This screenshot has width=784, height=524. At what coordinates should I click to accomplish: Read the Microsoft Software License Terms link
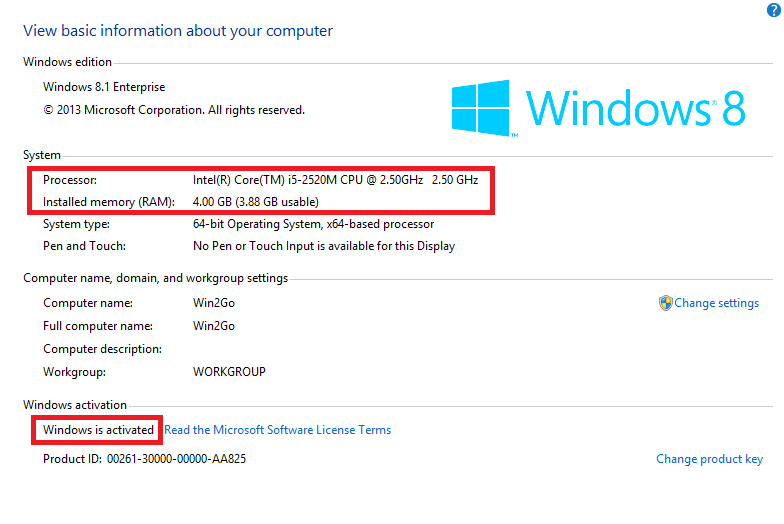point(278,430)
